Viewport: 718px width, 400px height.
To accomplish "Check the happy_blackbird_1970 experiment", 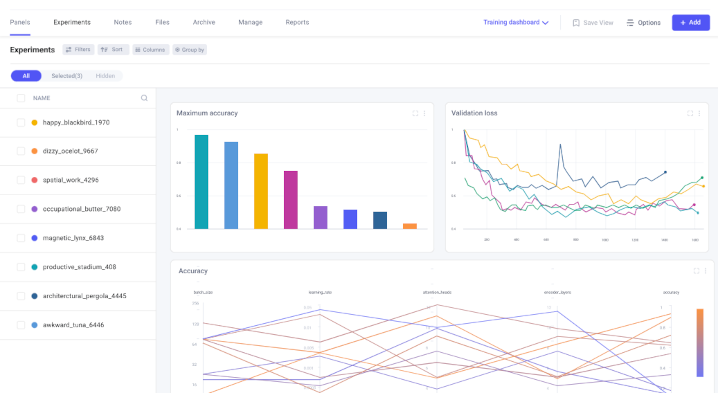I will click(21, 123).
